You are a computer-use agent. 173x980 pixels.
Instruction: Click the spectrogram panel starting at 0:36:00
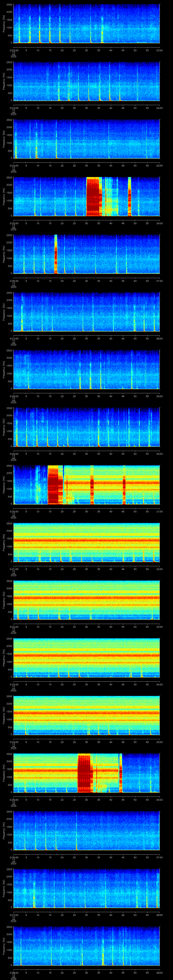pyautogui.click(x=86, y=831)
